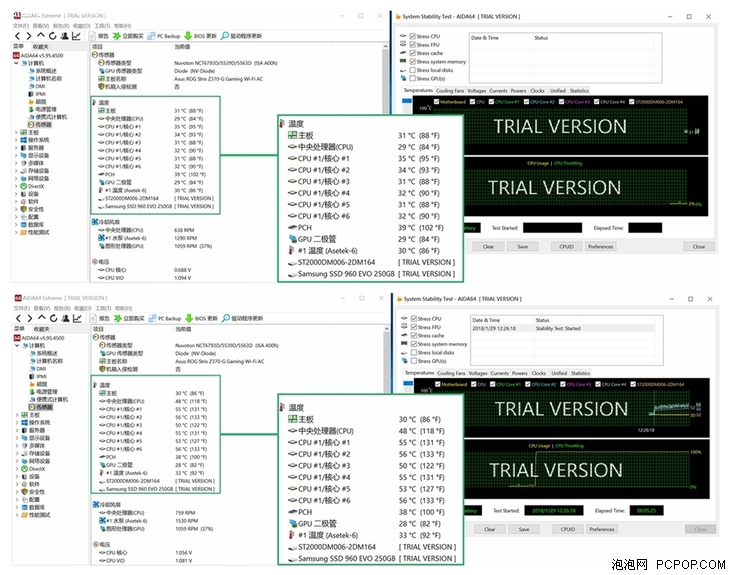This screenshot has height=575, width=730.
Task: Expand the 主板 node in upper AIDA64 tree
Action: pos(15,131)
